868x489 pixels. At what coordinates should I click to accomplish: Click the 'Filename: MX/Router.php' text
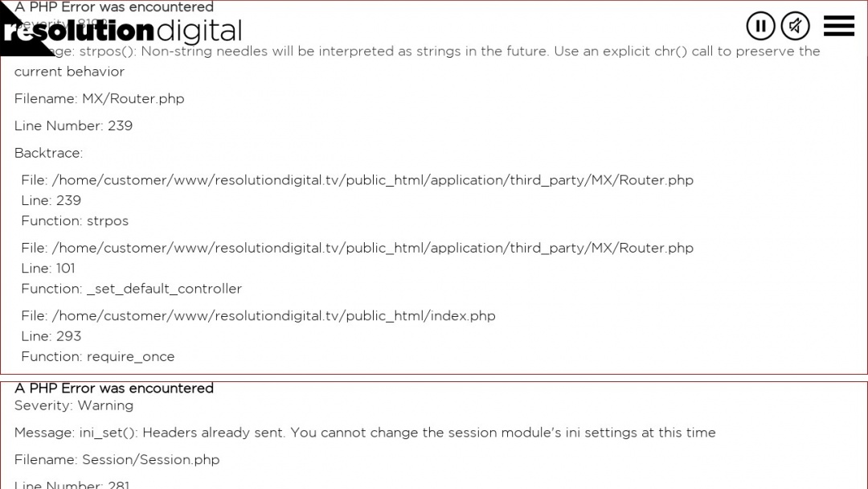99,99
